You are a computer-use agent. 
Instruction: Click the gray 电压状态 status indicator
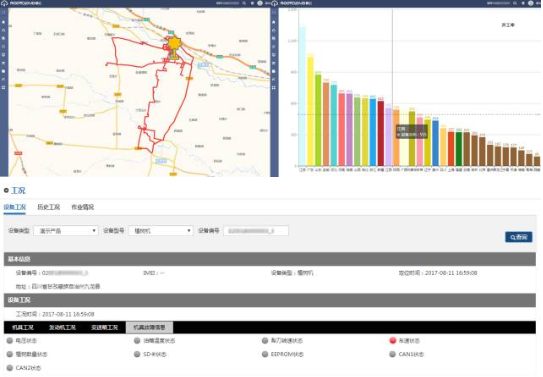(x=10, y=341)
